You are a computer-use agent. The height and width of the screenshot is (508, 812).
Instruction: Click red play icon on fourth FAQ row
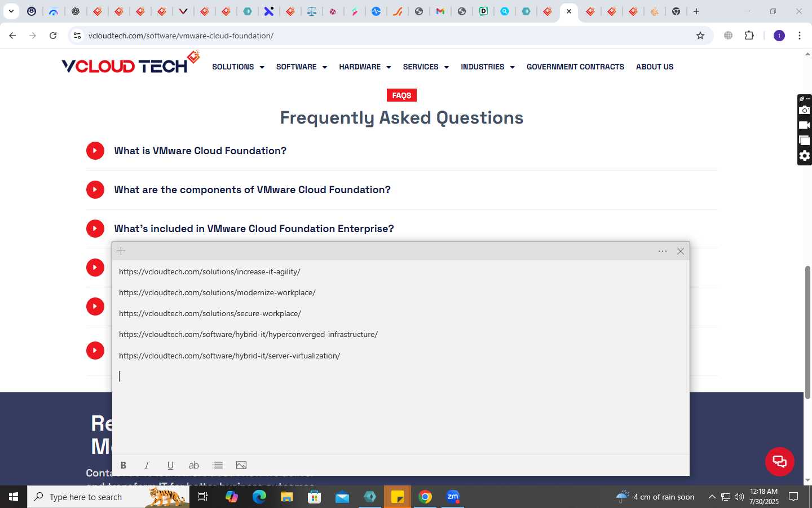95,268
